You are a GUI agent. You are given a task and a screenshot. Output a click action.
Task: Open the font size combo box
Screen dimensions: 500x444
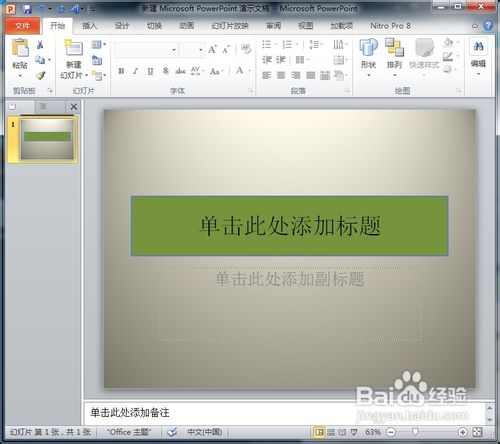(x=191, y=50)
